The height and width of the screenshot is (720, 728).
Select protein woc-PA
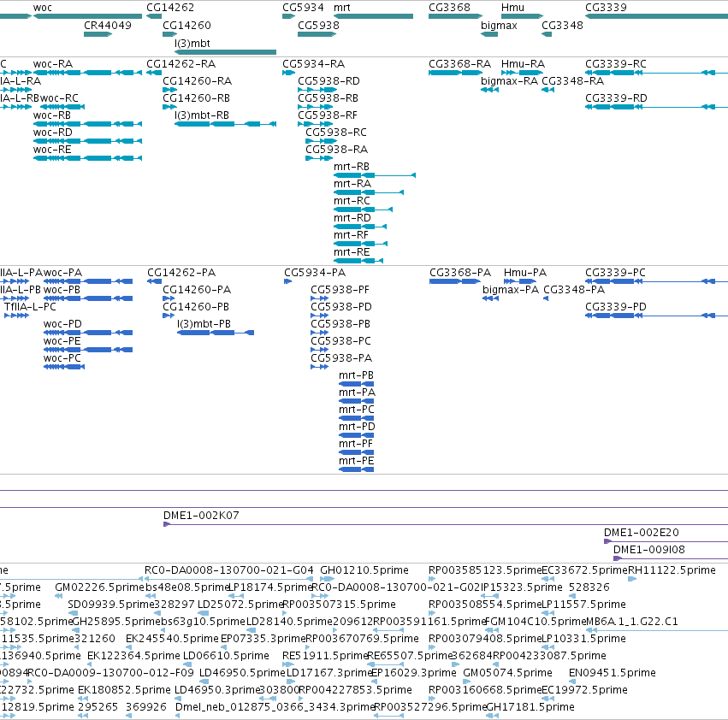(x=62, y=273)
